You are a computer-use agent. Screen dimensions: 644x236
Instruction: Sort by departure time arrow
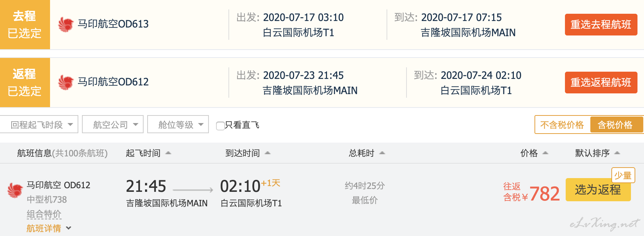[168, 153]
